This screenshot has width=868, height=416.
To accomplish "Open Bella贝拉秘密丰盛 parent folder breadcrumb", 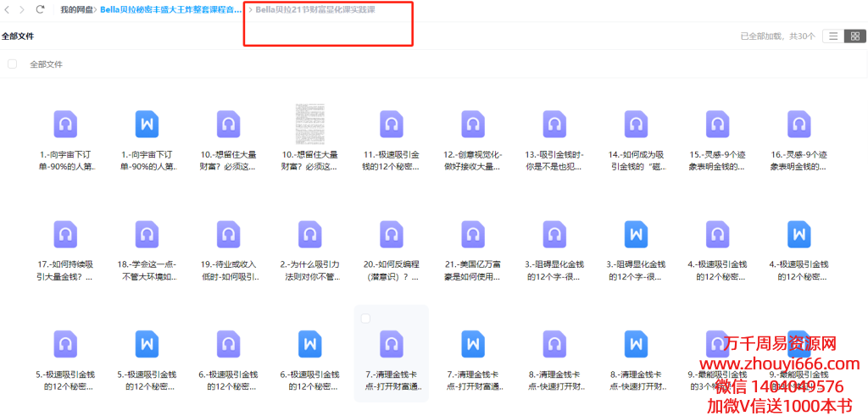I will (x=170, y=9).
